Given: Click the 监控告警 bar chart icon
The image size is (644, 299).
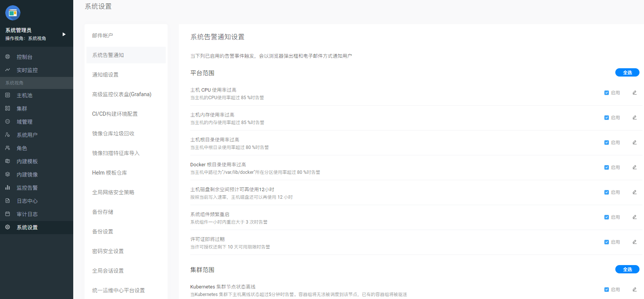Looking at the screenshot, I should click(x=8, y=187).
